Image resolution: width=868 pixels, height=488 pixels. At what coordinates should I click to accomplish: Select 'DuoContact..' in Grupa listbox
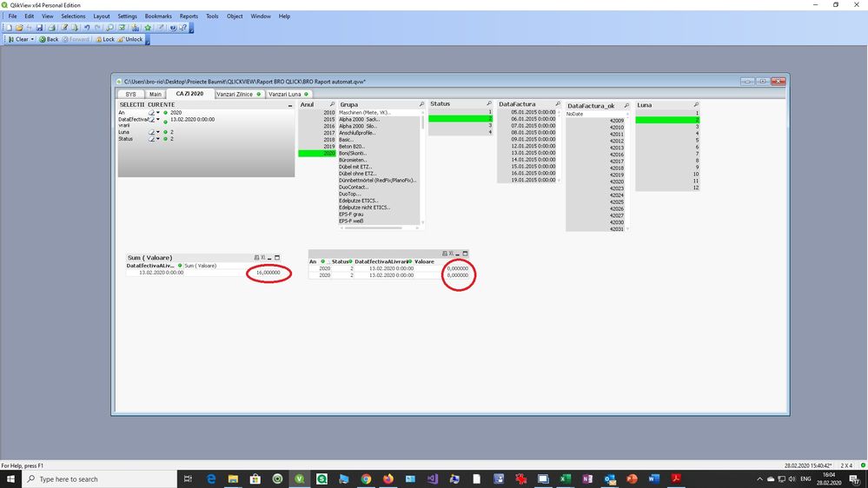379,187
